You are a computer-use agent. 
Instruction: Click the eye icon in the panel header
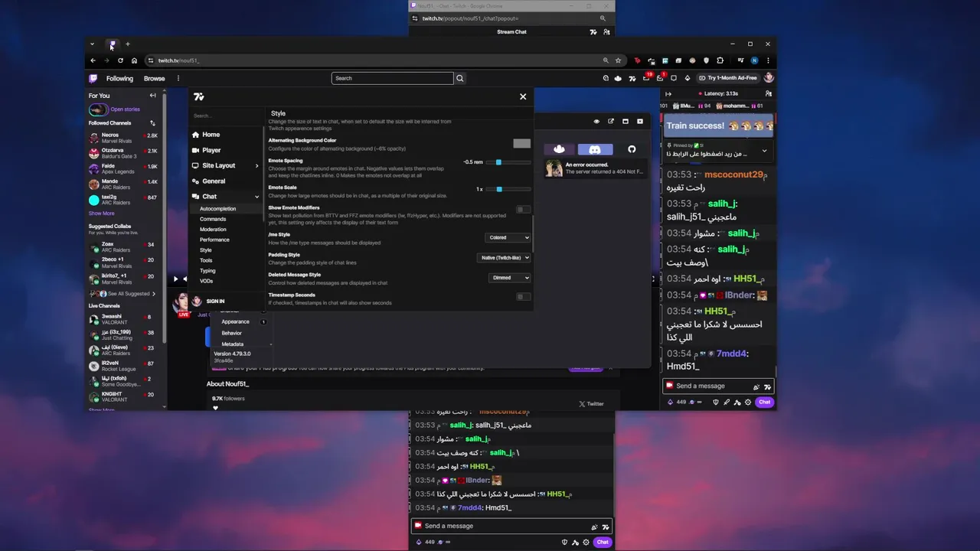point(596,121)
